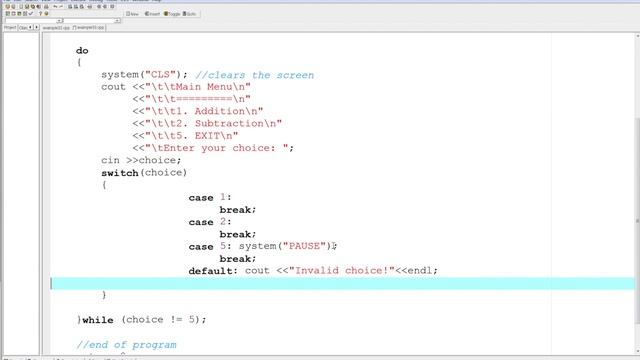
Task: Click the Go to line toolbar icon
Action: point(90,7)
